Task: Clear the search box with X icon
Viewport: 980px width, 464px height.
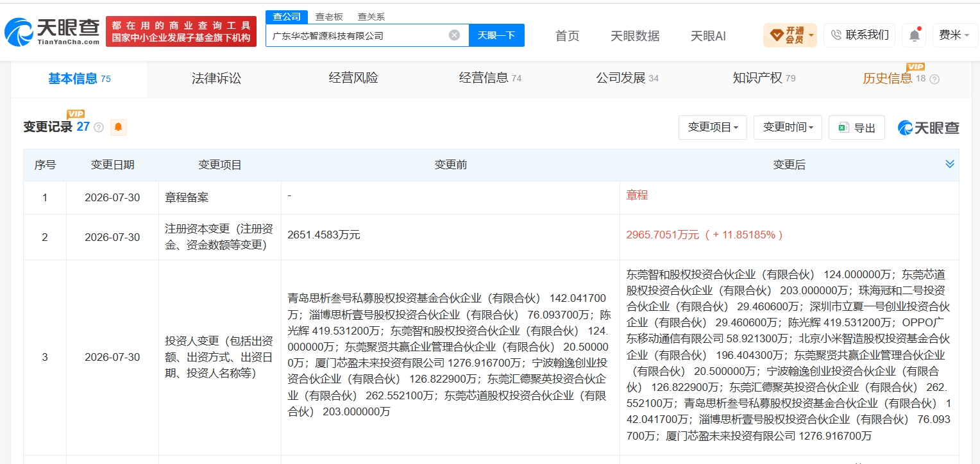Action: tap(454, 35)
